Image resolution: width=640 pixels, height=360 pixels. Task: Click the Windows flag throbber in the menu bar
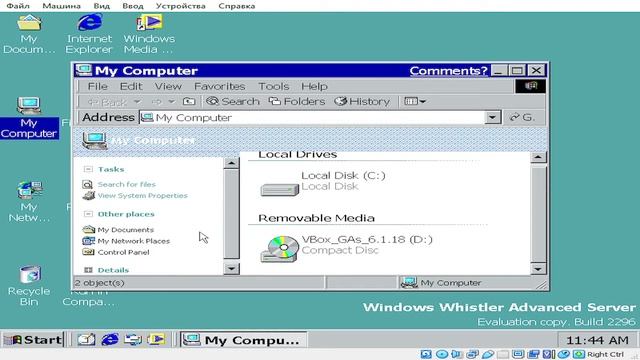point(530,86)
